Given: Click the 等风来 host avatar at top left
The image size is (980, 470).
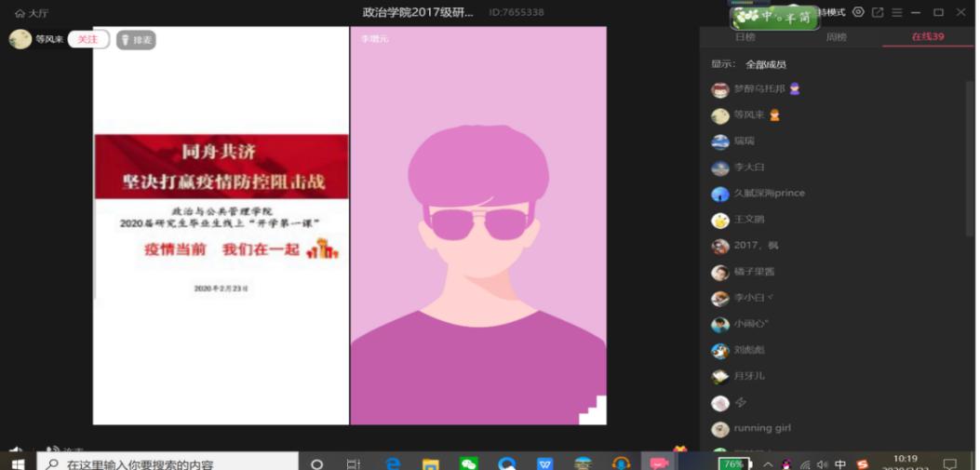Looking at the screenshot, I should click(20, 39).
